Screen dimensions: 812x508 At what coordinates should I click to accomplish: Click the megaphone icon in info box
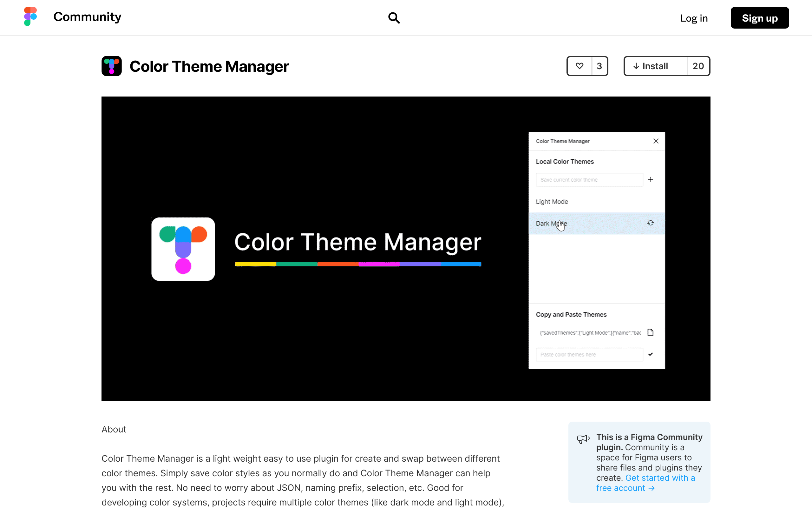pos(583,439)
